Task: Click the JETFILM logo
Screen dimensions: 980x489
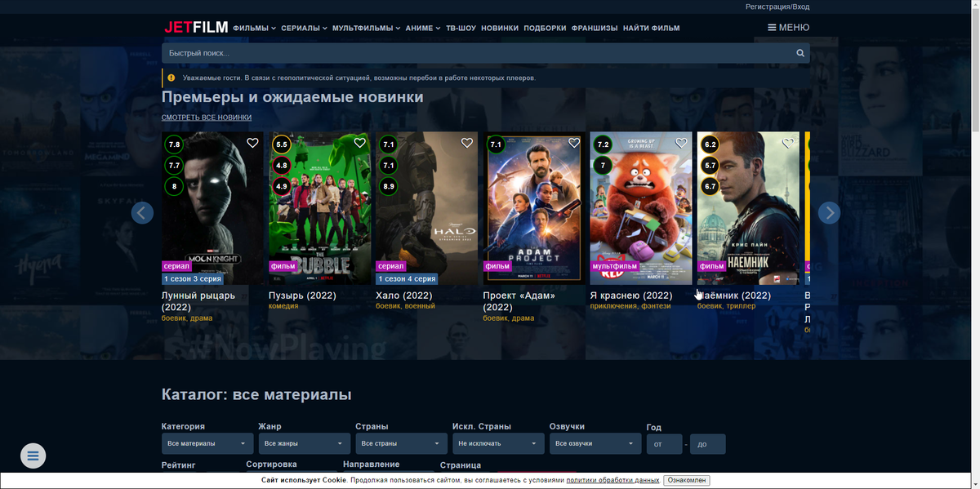Action: (x=196, y=27)
